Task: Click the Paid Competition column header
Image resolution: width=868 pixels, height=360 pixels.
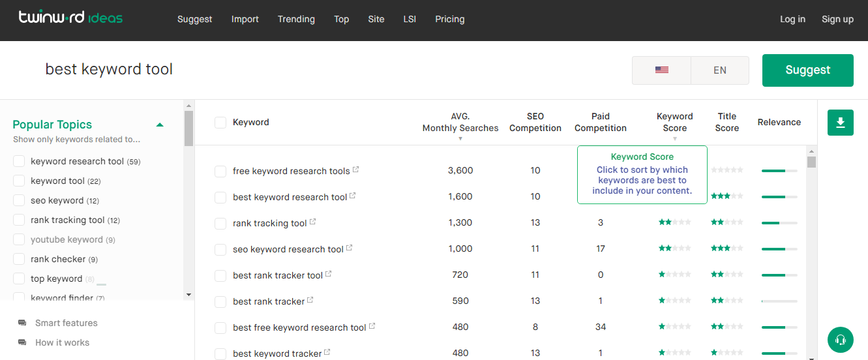Action: click(601, 122)
